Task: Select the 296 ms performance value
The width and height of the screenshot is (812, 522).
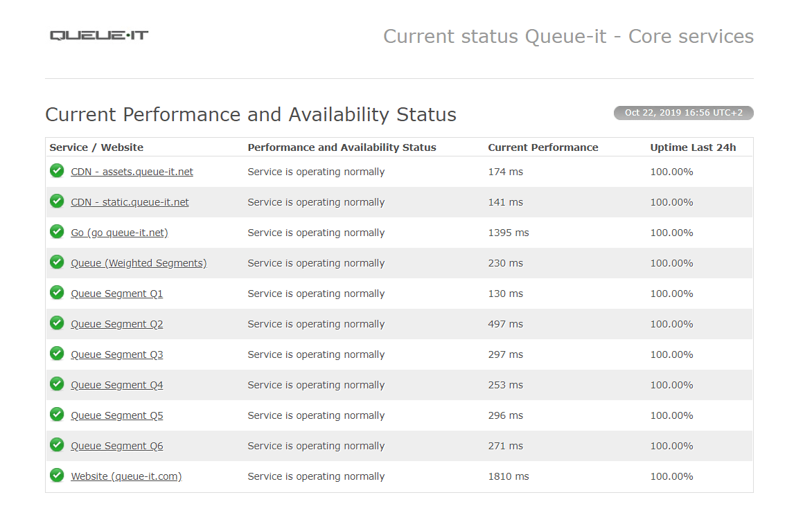Action: 506,416
